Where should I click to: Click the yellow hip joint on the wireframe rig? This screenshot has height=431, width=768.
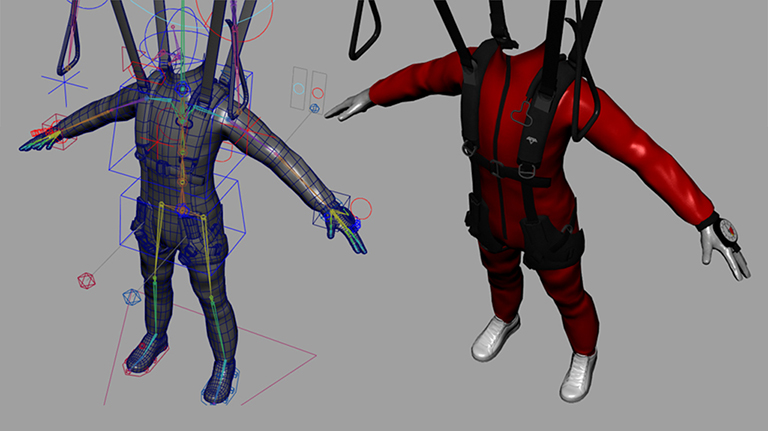click(181, 209)
